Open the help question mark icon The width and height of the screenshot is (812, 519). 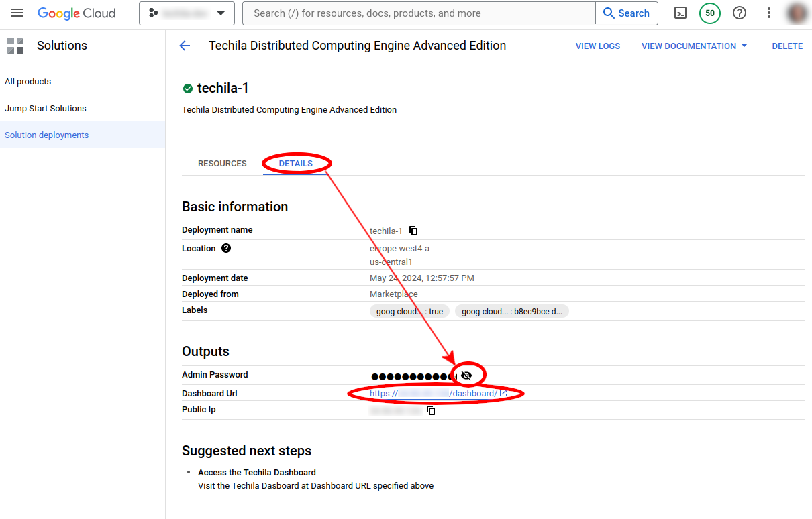click(x=740, y=13)
